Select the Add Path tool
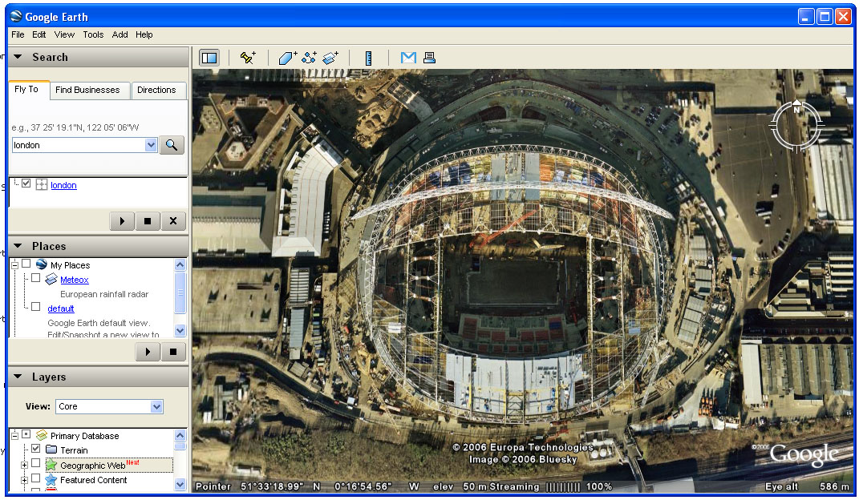Viewport: 863px width, 504px height. pos(309,57)
